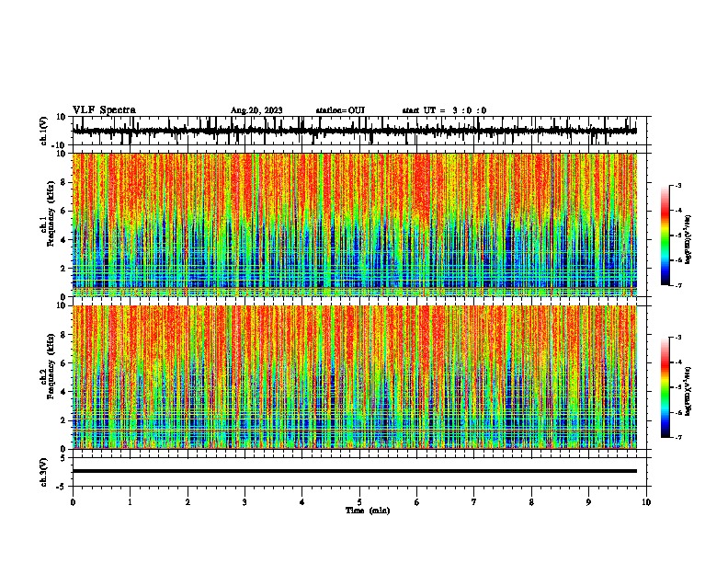Click the 'station=OUJ' label
The width and height of the screenshot is (728, 563).
click(x=340, y=110)
